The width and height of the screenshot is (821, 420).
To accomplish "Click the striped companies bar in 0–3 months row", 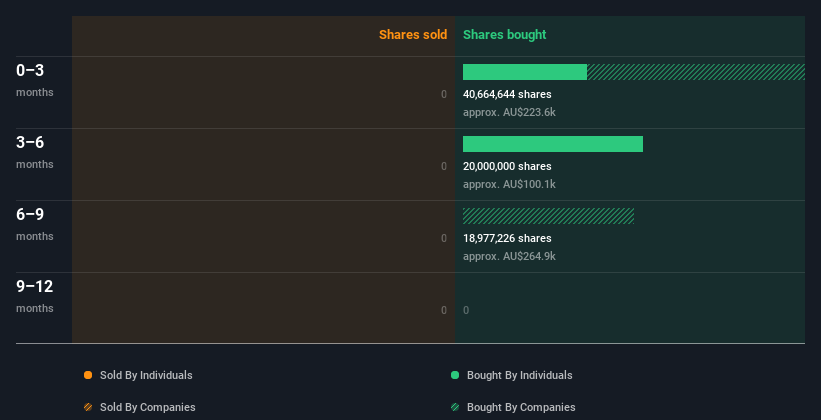I will pyautogui.click(x=696, y=72).
